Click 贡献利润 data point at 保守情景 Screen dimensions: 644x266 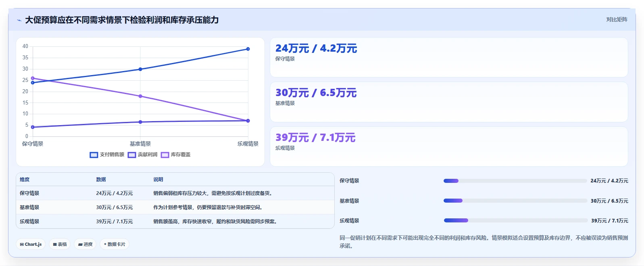click(x=33, y=127)
